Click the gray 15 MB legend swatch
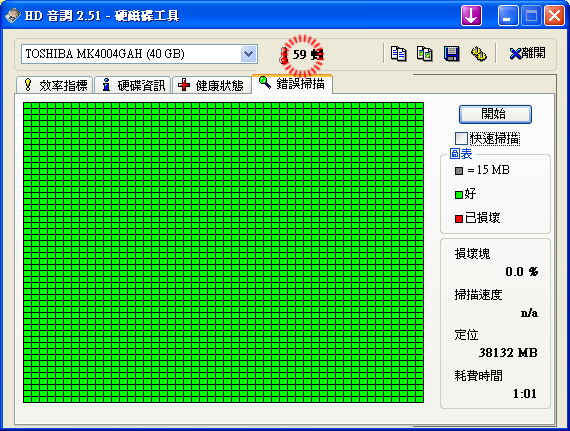This screenshot has width=570, height=431. [x=459, y=170]
